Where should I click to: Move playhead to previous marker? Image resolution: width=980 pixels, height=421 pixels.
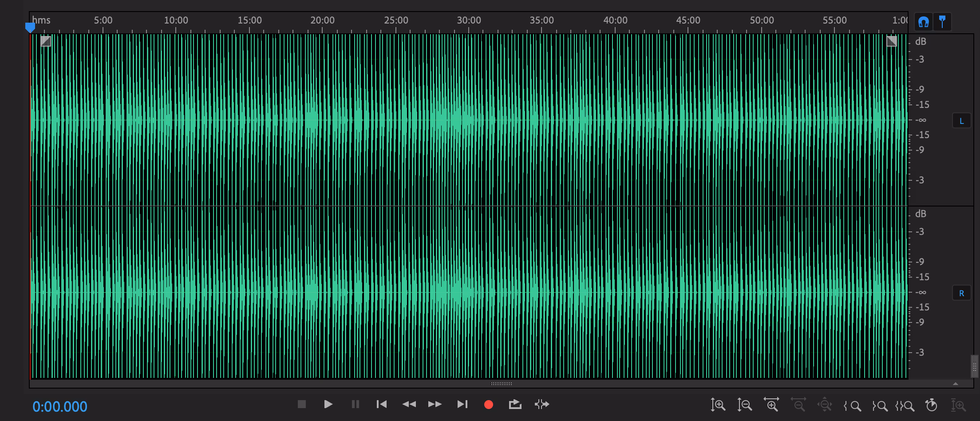(x=382, y=404)
